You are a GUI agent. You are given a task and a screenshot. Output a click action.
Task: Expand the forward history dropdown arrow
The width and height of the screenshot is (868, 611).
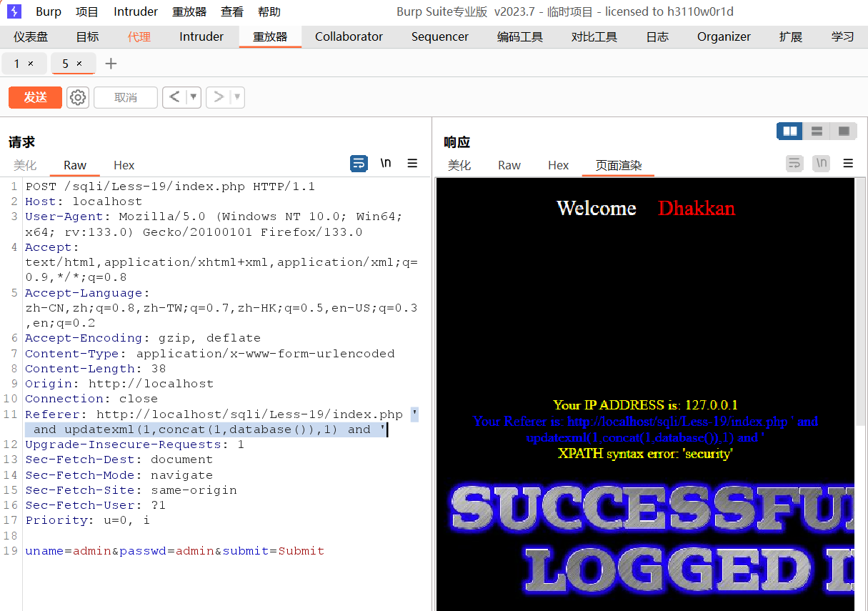[237, 97]
